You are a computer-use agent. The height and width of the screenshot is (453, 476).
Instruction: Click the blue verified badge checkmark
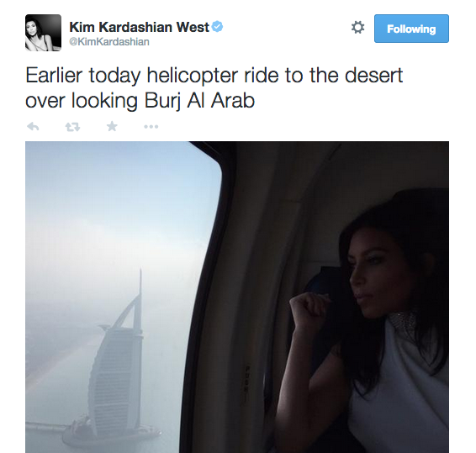(x=217, y=27)
